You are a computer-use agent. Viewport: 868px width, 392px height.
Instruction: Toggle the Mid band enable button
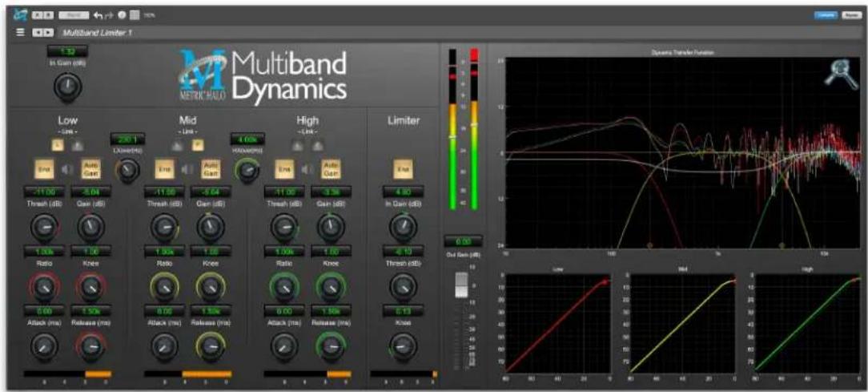tap(164, 168)
